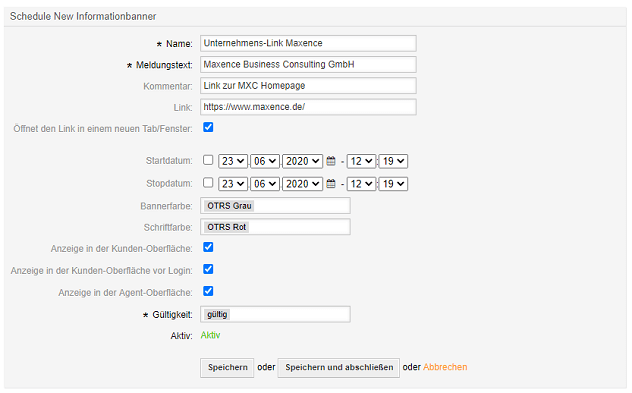This screenshot has width=632, height=393.
Task: Open the Startdatum month dropdown
Action: [x=265, y=161]
